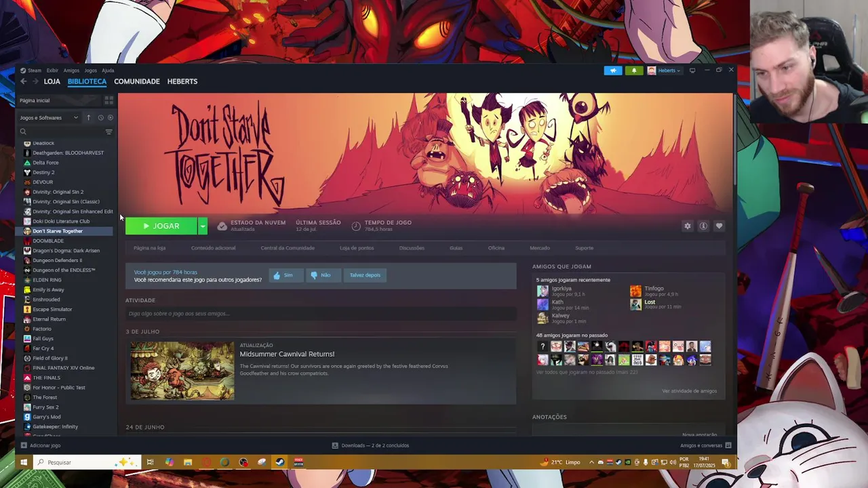Open taskbar weather widget 21°C Limpo
Screen dimensions: 868x488
[x=561, y=462]
